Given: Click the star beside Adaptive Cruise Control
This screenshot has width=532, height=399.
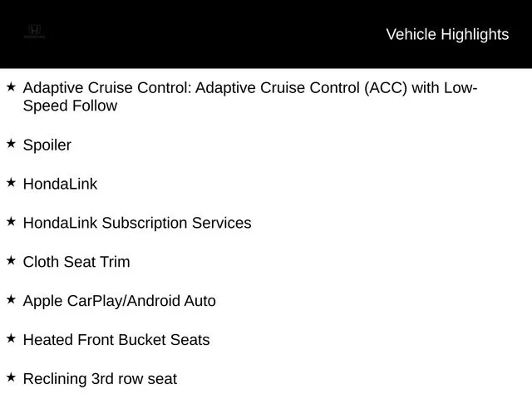Looking at the screenshot, I should (x=11, y=86).
